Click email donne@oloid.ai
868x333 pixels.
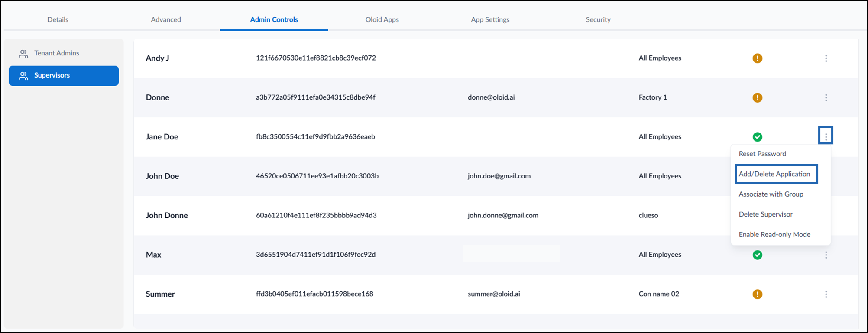click(x=491, y=97)
